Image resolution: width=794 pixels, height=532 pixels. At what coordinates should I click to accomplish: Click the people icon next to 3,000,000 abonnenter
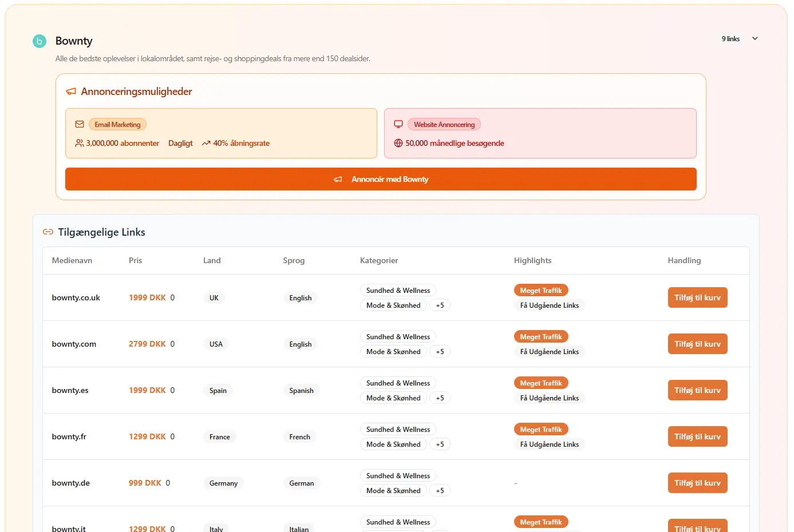click(80, 143)
